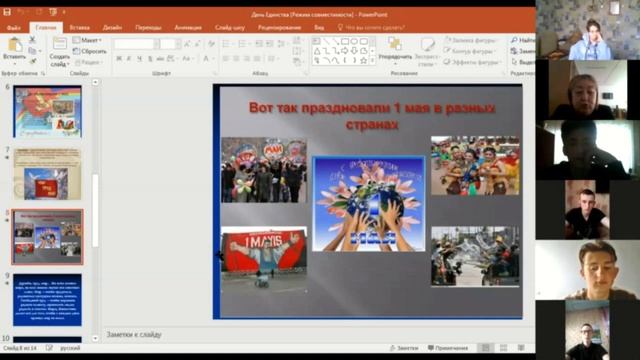
Task: Select slide 9 blue thumbnail
Action: [x=47, y=300]
